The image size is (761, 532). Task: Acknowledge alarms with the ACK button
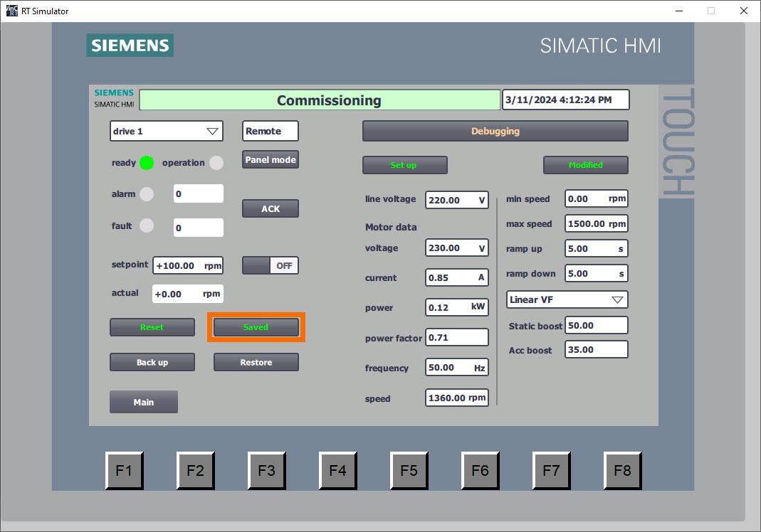pyautogui.click(x=270, y=208)
